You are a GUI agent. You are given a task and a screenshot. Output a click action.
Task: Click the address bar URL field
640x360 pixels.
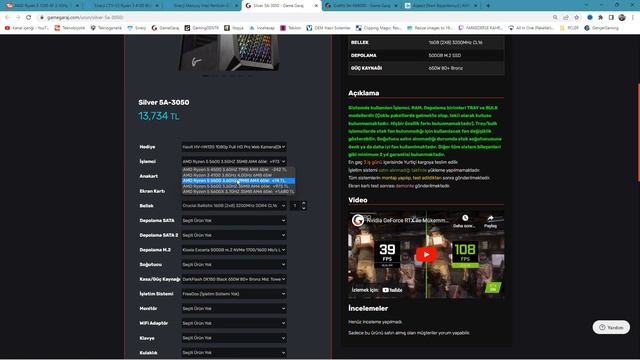coord(294,18)
